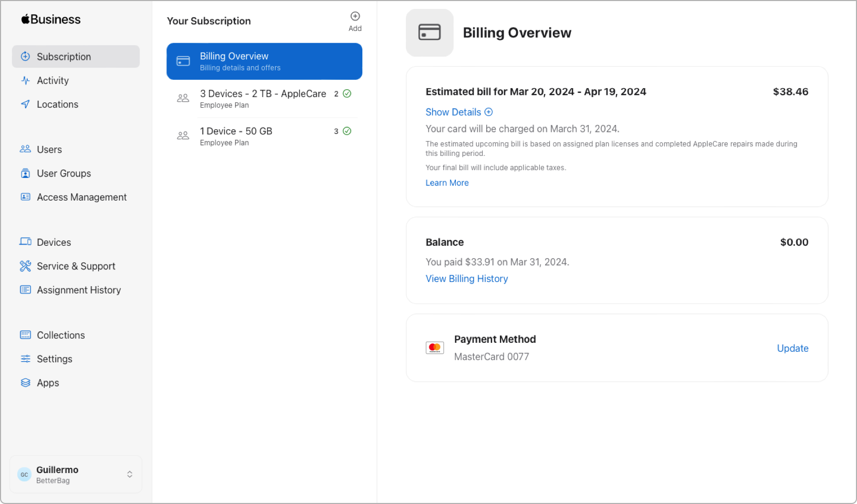Viewport: 857px width, 504px height.
Task: Click the Balance heading
Action: click(x=444, y=242)
